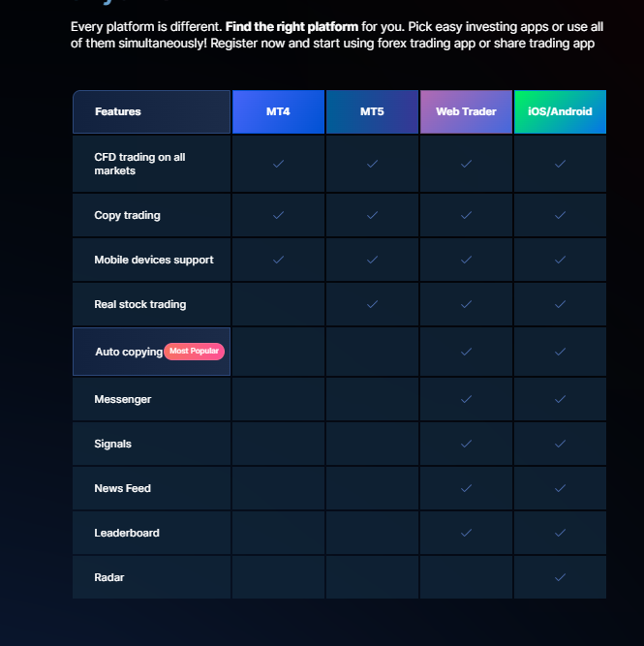Click the Features header cell
Screen dimensions: 644x646
118,111
